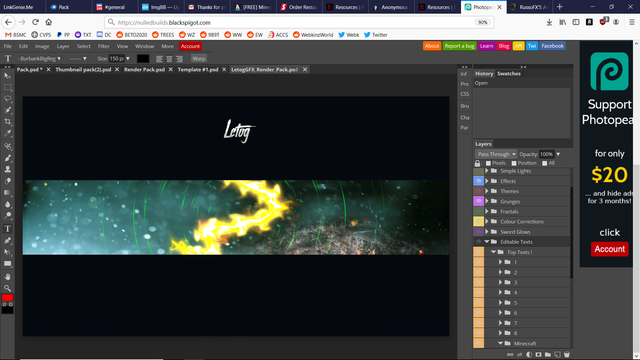Select the Path Selection tool
Screen dimensions: 640x360
7,252
